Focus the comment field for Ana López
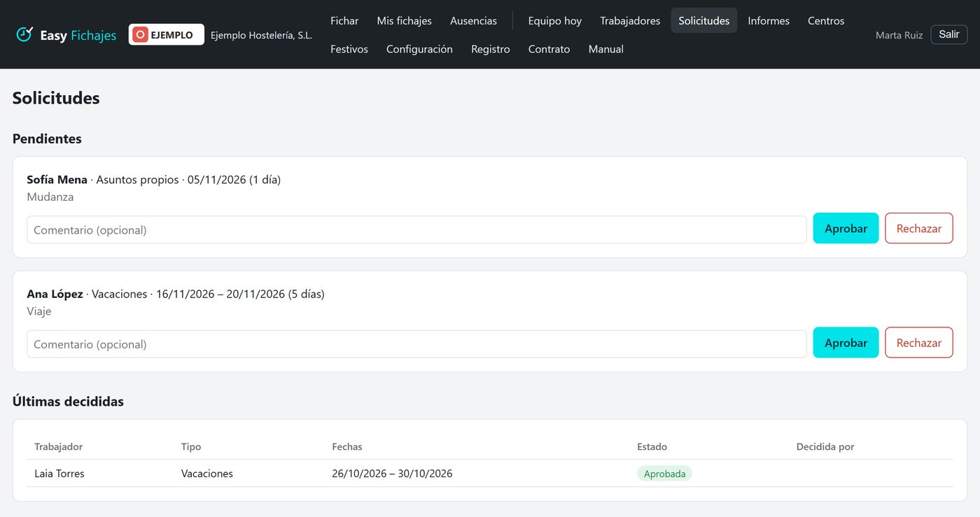The height and width of the screenshot is (517, 980). tap(416, 344)
